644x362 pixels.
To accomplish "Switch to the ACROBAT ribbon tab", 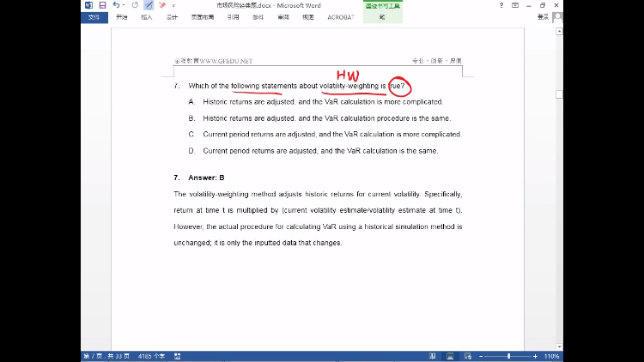I will click(341, 17).
